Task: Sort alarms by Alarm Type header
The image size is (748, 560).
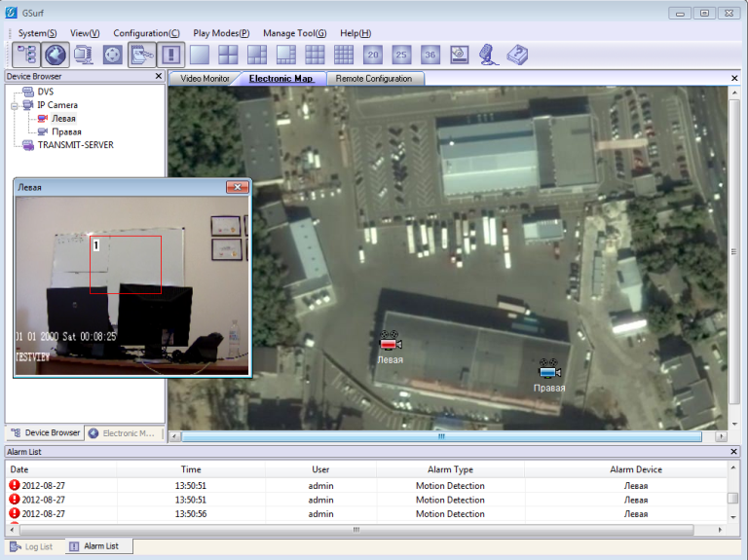Action: [x=450, y=469]
